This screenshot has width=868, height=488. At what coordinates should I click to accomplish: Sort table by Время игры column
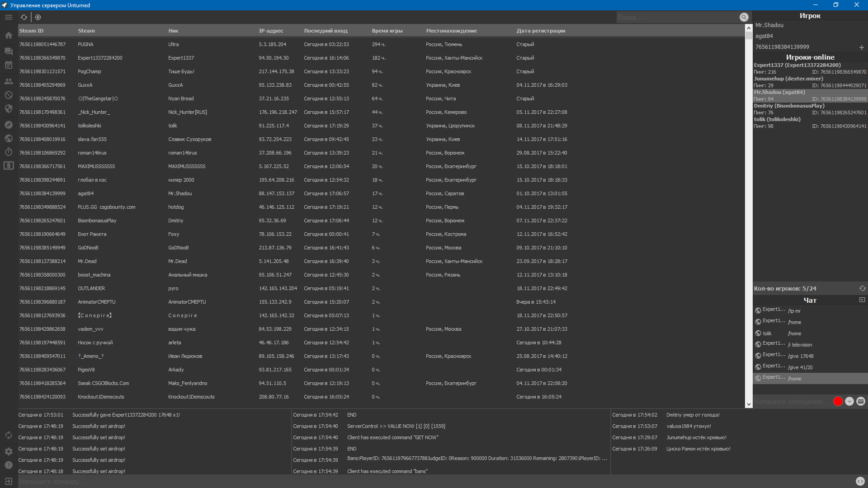point(387,31)
